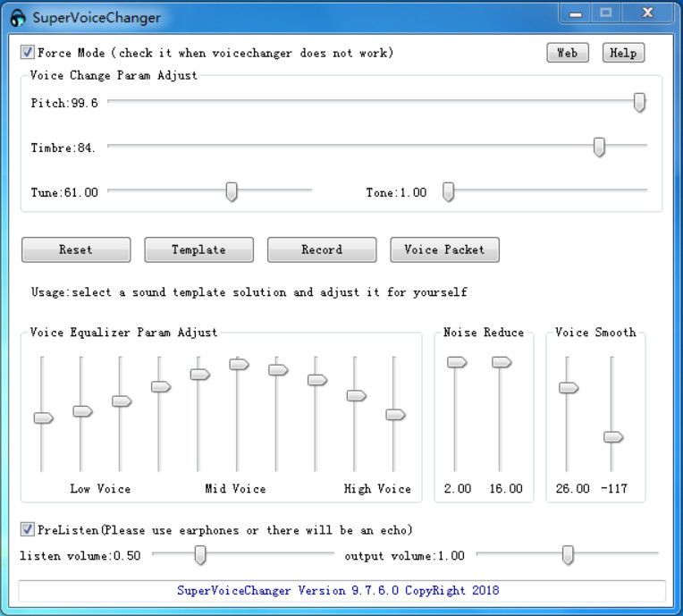
Task: Click the SuperVoiceChanger headphone title icon
Action: [x=17, y=18]
